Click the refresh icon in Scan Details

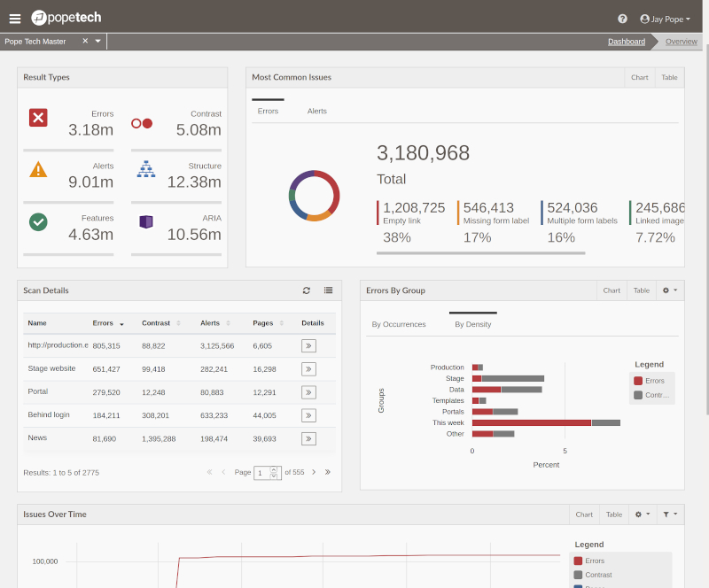[306, 290]
